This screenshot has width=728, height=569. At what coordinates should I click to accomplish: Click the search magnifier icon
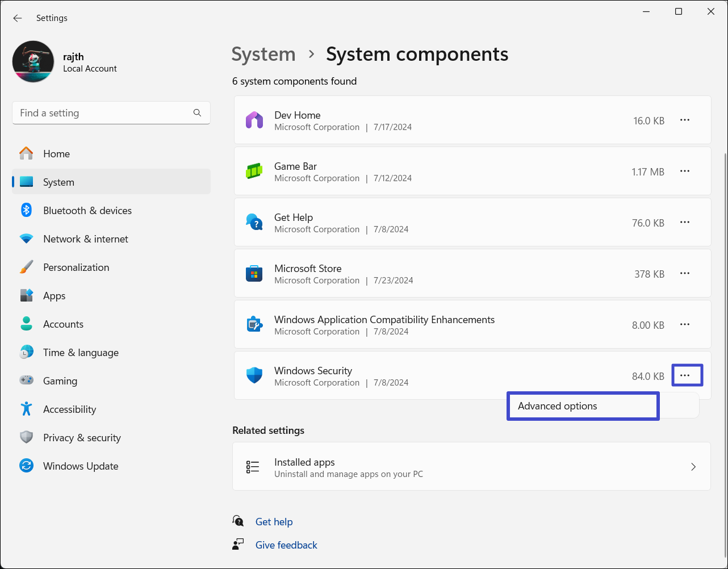[197, 113]
